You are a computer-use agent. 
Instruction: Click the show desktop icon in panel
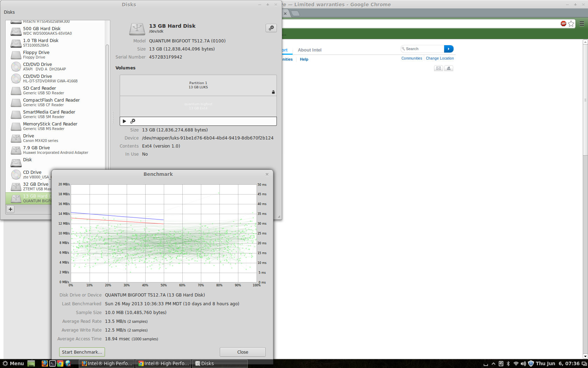point(31,363)
